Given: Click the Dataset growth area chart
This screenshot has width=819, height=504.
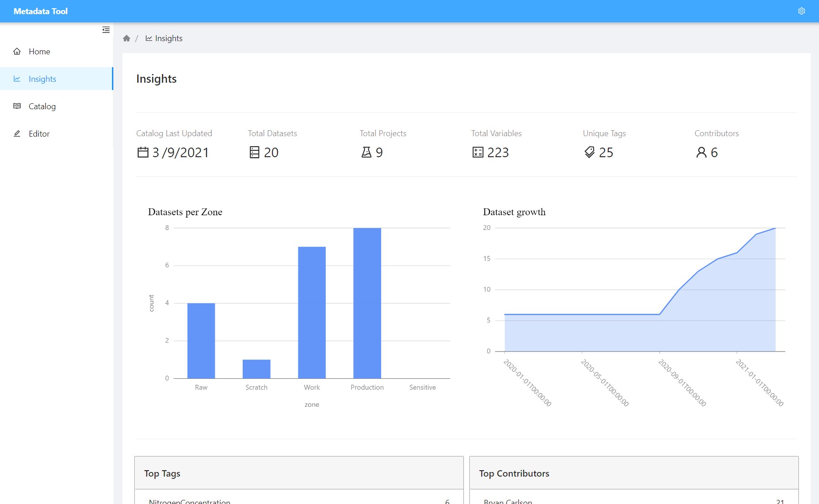Looking at the screenshot, I should point(640,289).
